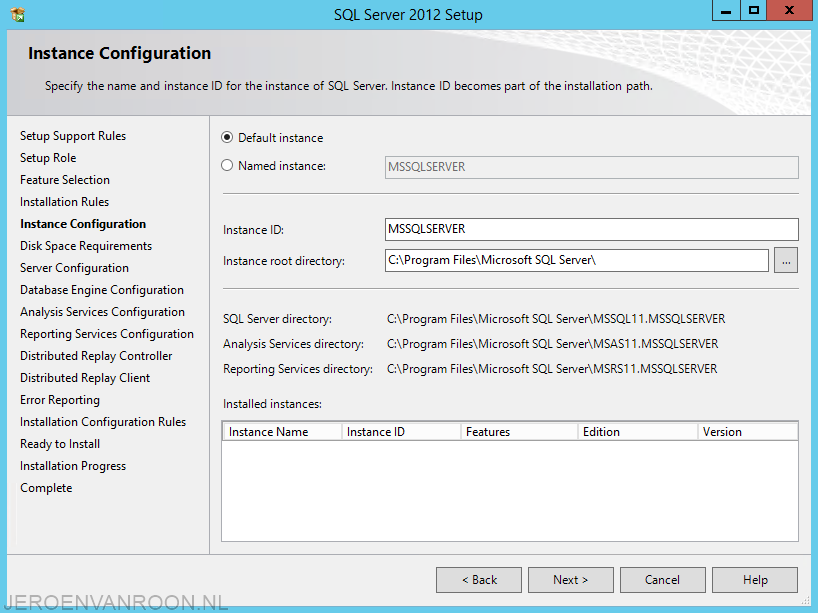Sort by Instance Name column header
This screenshot has width=818, height=613.
pyautogui.click(x=282, y=432)
